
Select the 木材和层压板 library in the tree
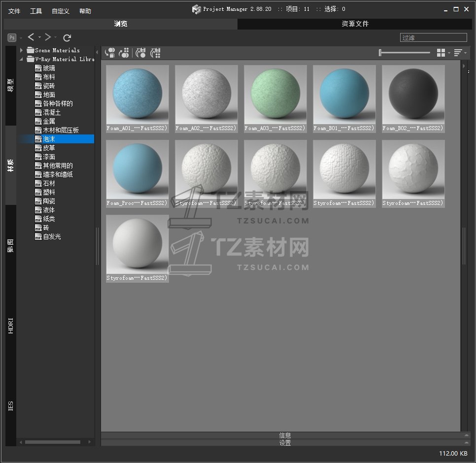point(61,130)
